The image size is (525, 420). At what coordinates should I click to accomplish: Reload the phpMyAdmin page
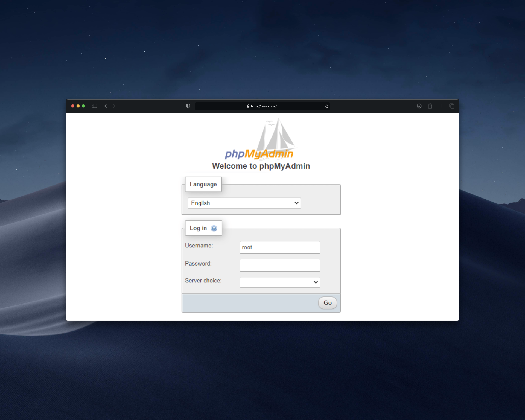[326, 106]
